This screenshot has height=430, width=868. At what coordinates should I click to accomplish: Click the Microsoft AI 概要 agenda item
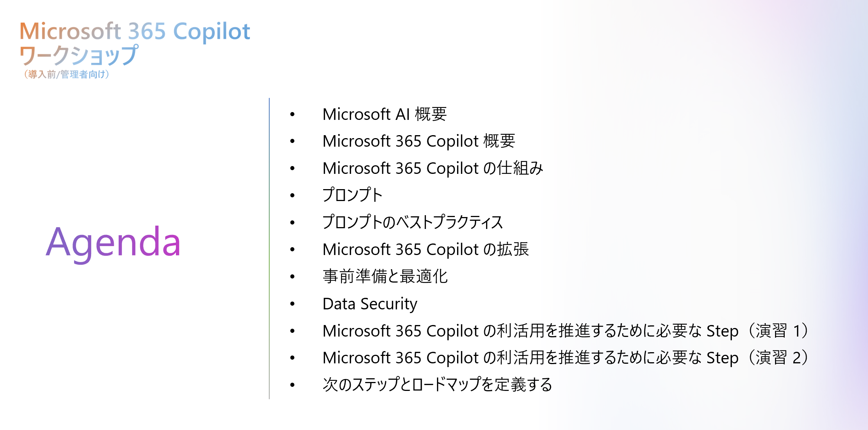click(385, 114)
